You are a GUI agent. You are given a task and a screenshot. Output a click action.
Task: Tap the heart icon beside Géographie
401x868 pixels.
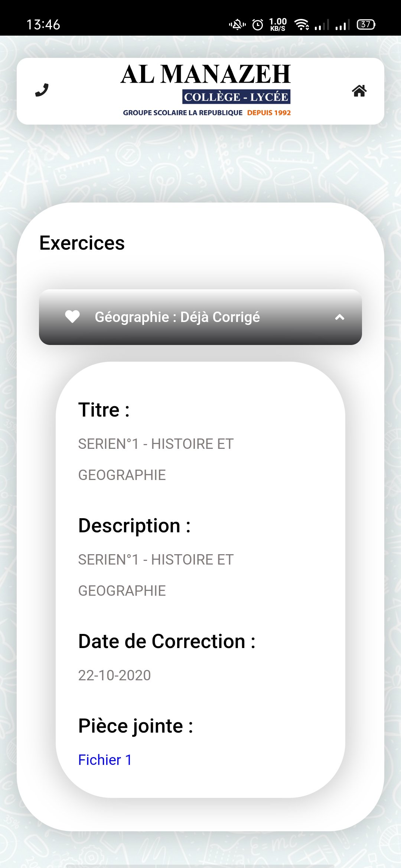tap(72, 317)
